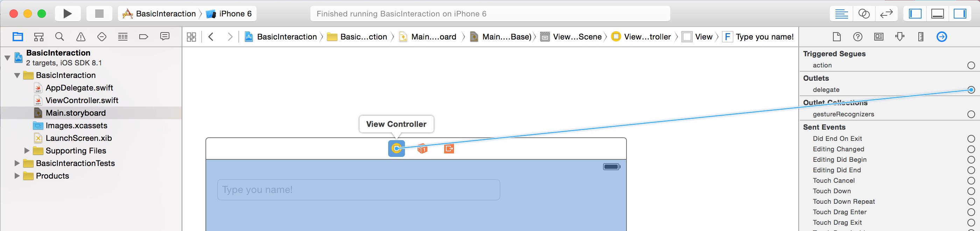Select the View Controller icon in scene dock
The width and height of the screenshot is (980, 231).
point(396,149)
